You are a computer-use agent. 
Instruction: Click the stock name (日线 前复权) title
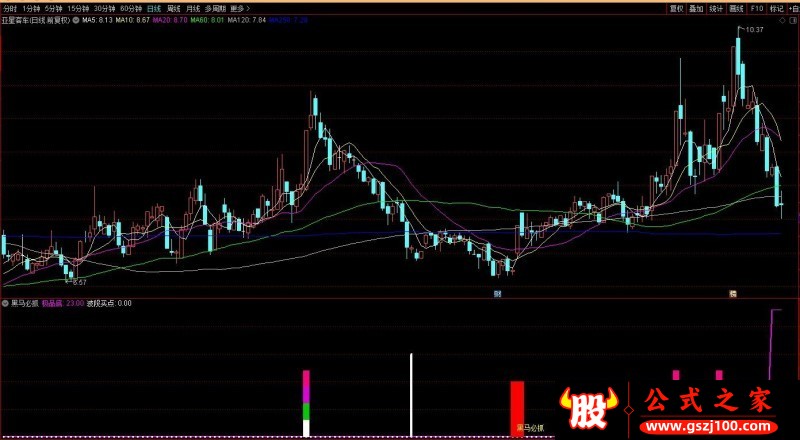[36, 20]
